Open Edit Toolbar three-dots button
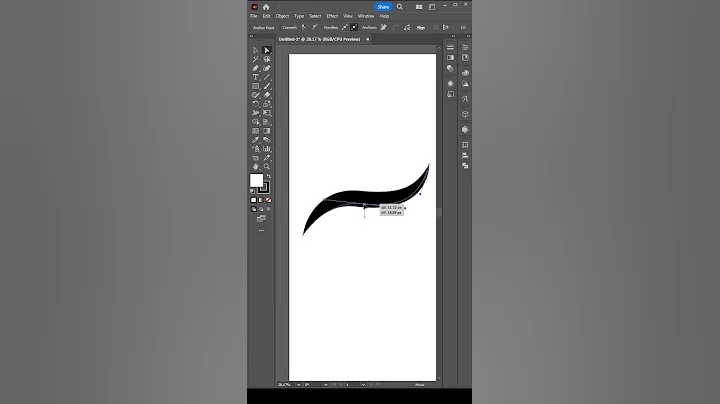The width and height of the screenshot is (720, 404). coord(261,230)
